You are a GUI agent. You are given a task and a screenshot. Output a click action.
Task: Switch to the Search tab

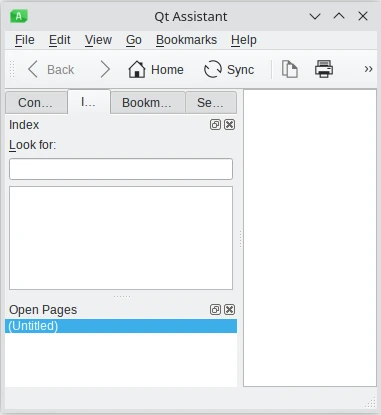click(x=210, y=103)
